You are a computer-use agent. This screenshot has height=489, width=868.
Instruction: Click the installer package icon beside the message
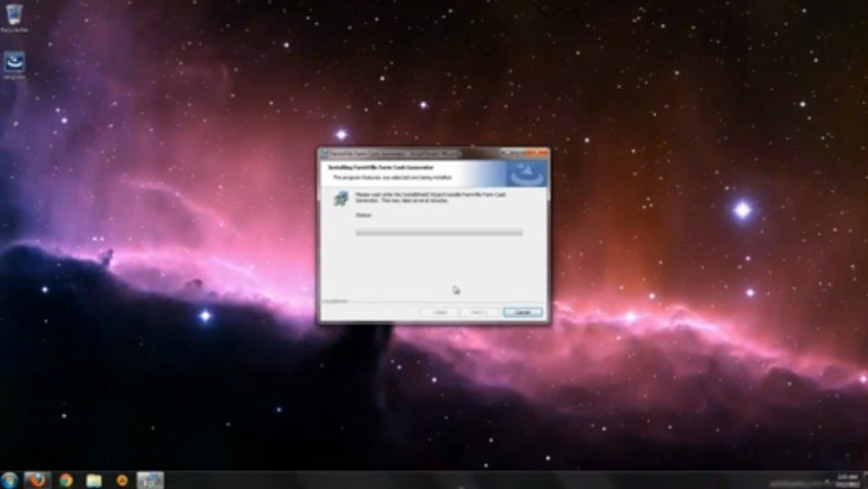pyautogui.click(x=341, y=198)
